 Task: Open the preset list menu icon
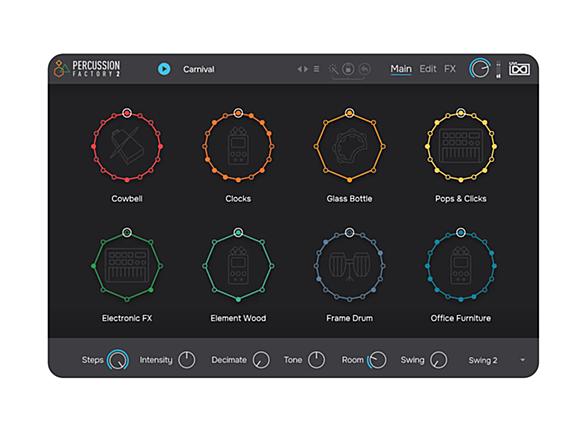click(x=316, y=69)
